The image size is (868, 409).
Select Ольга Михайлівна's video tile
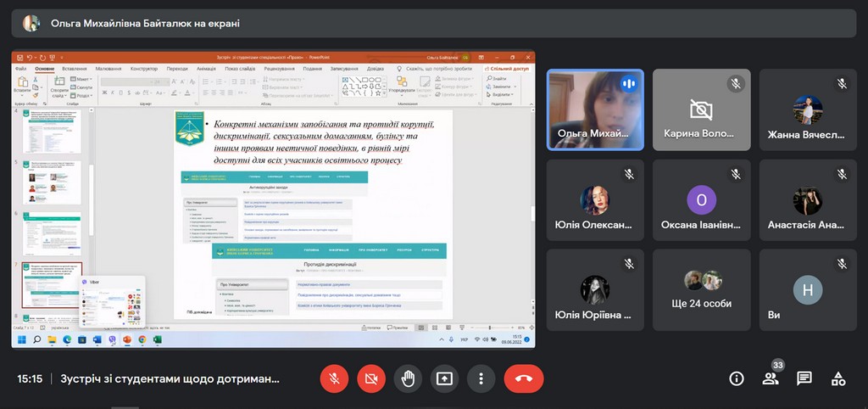point(594,109)
